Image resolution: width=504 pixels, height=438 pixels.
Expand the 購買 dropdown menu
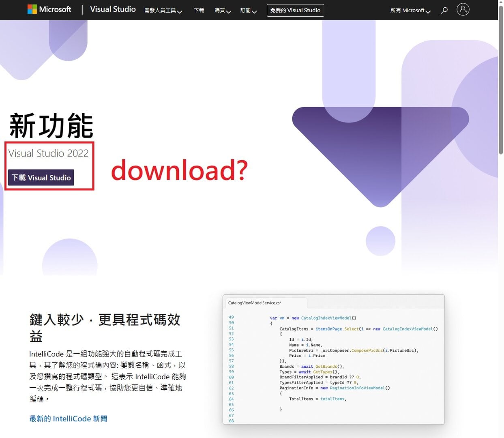(x=223, y=11)
